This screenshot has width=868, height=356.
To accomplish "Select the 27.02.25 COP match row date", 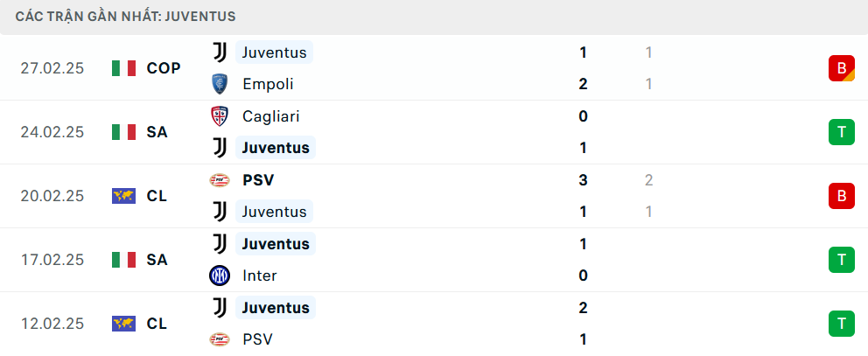I will 52,68.
